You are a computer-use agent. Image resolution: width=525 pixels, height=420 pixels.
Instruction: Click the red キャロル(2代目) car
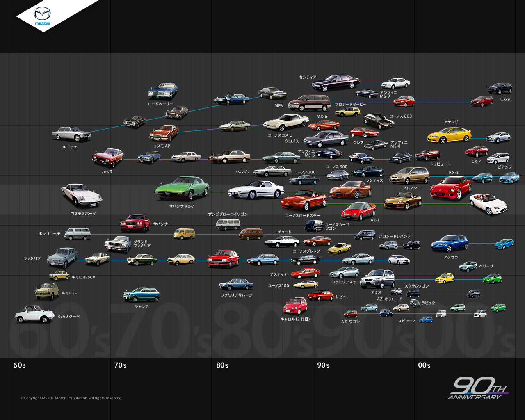[x=295, y=306]
